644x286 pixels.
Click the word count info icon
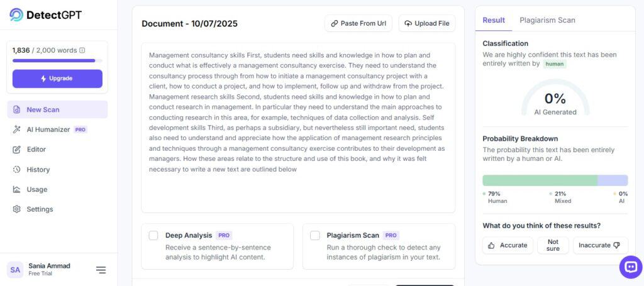(x=82, y=50)
